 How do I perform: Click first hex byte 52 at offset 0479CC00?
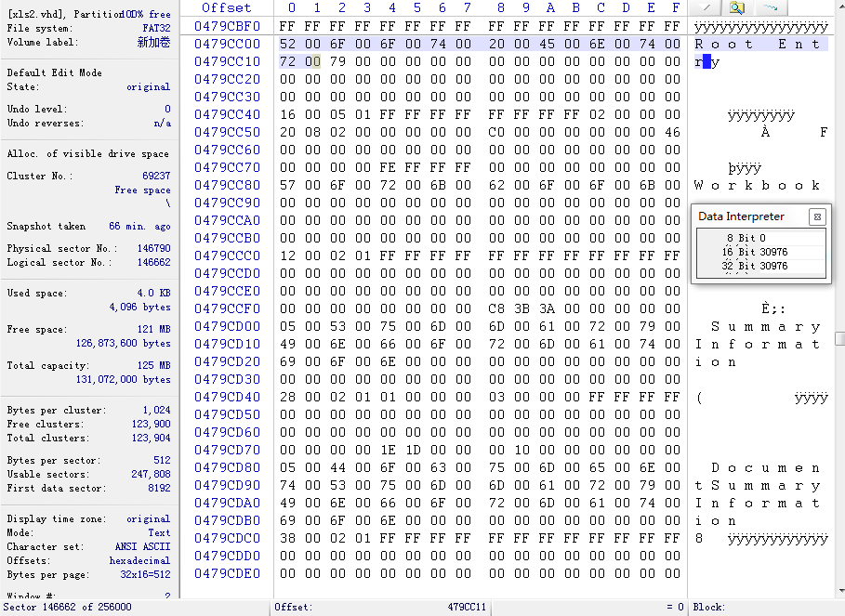click(286, 44)
